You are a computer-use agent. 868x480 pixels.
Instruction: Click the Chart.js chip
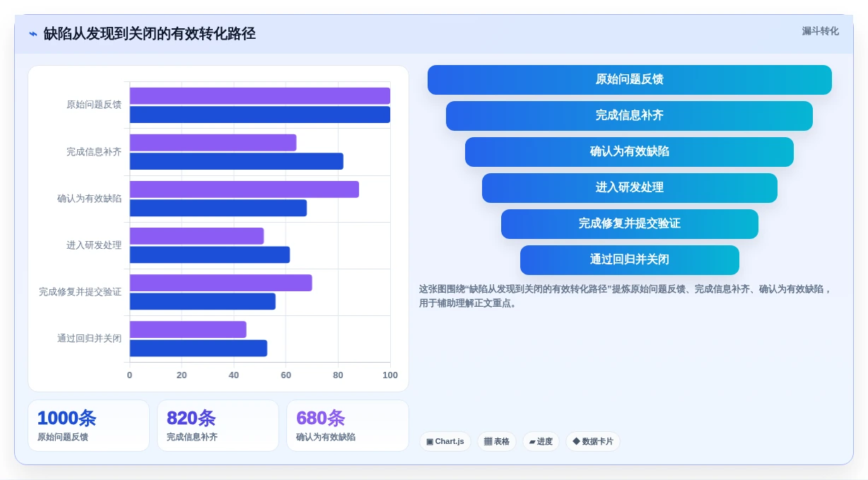[445, 442]
